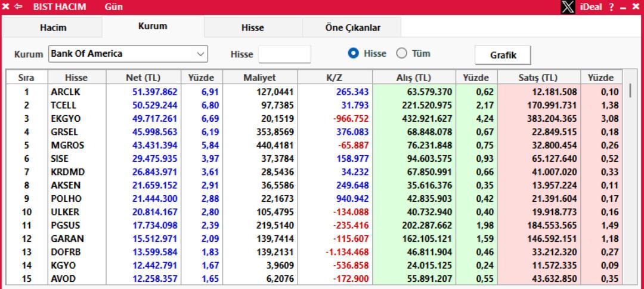Open the Kurum dropdown showing Bank Of America

[x=128, y=54]
